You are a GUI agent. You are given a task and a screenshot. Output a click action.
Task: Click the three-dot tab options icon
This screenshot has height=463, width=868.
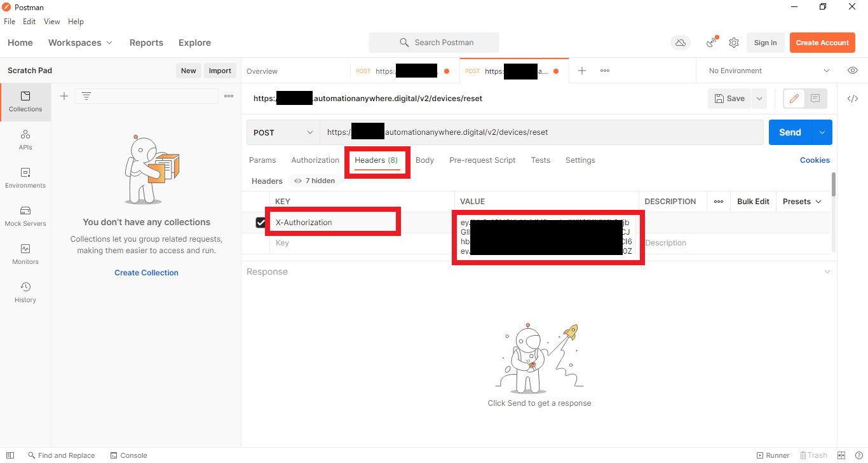tap(605, 71)
